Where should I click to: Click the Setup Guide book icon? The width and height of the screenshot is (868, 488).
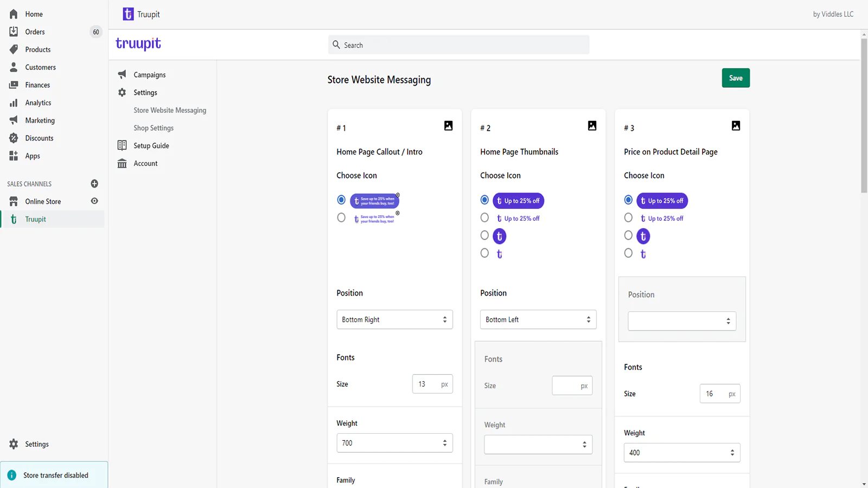click(x=122, y=145)
